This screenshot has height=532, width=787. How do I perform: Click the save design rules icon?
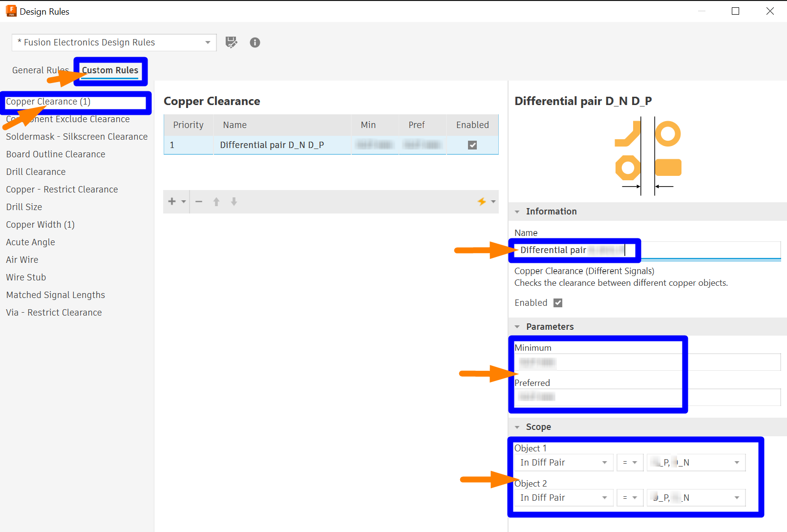click(231, 43)
